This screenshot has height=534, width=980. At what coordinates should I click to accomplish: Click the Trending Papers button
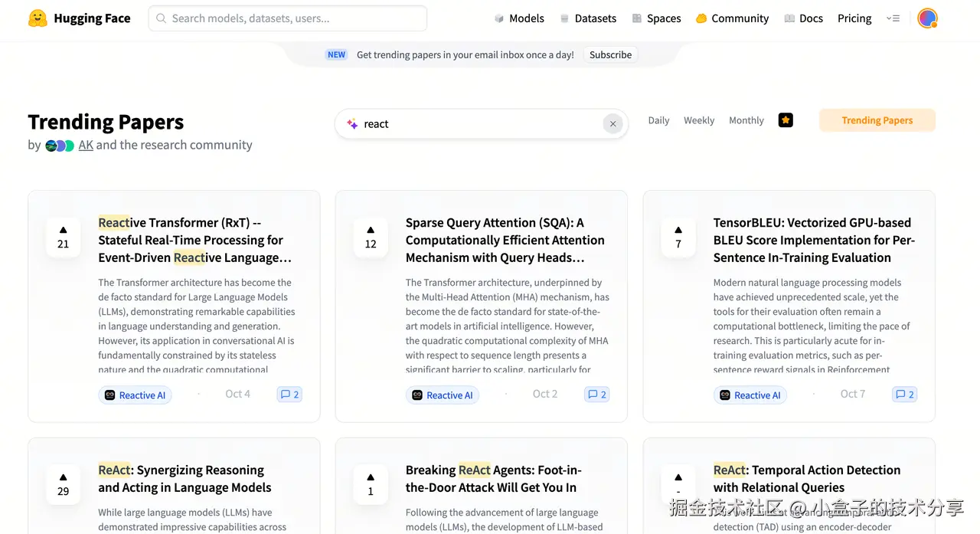(877, 120)
